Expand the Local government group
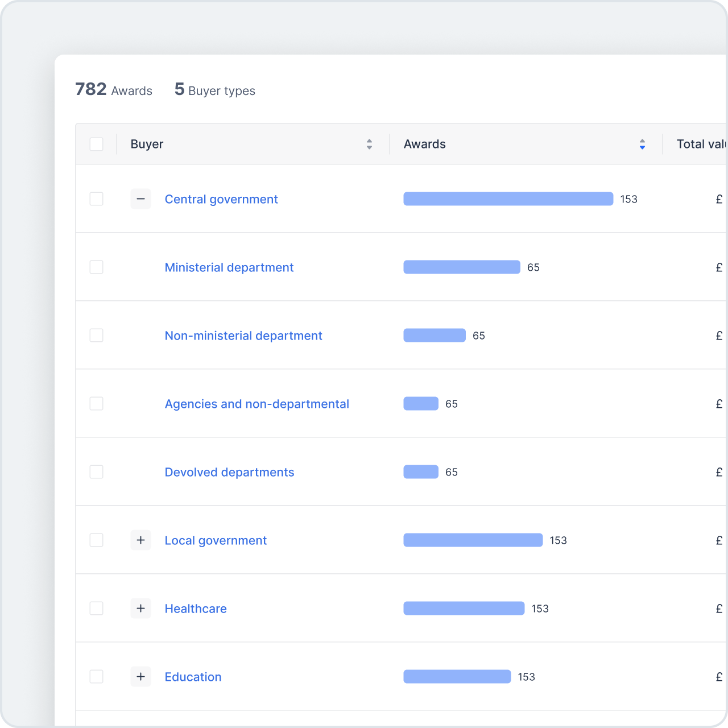This screenshot has height=728, width=728. coord(140,540)
